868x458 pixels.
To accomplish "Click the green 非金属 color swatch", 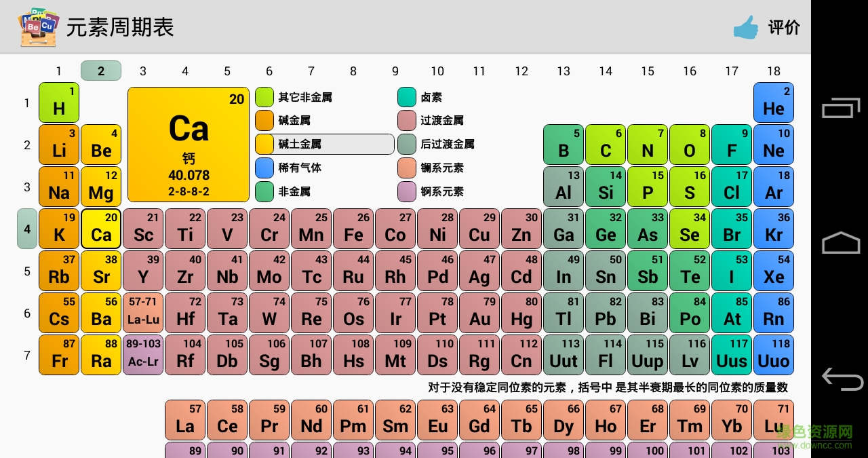I will [x=264, y=191].
